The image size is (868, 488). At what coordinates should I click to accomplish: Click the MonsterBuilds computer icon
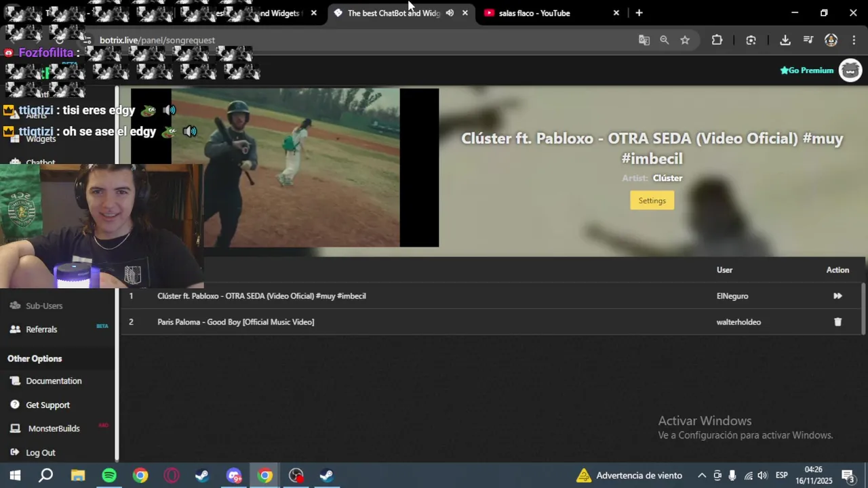[15, 428]
